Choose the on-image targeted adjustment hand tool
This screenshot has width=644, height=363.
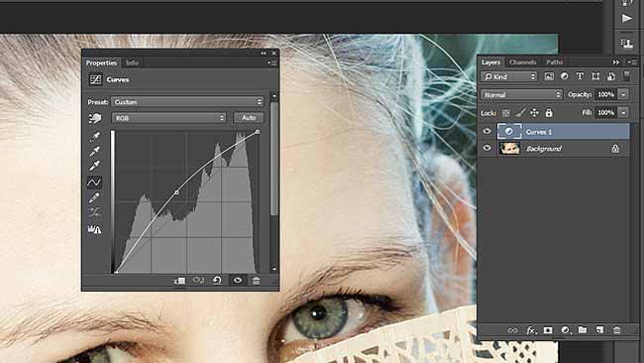[x=95, y=118]
